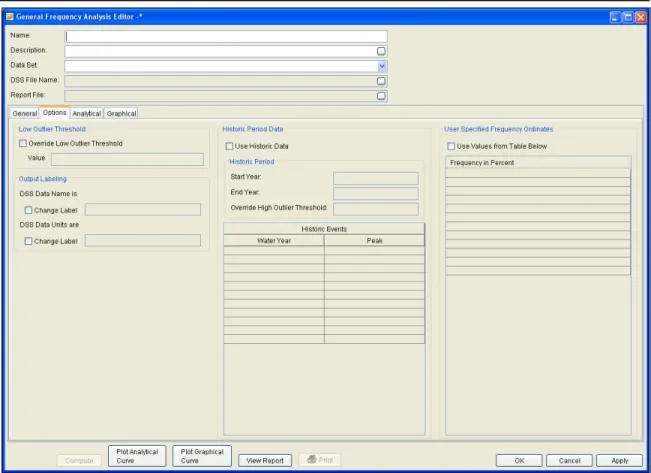
Task: Maximize the General Frequency Analysis Editor window
Action: (628, 17)
